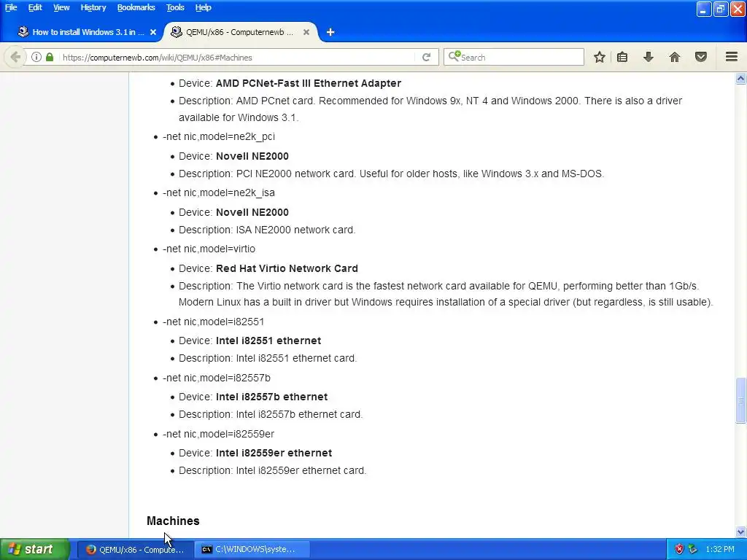Open the Edit menu
The width and height of the screenshot is (747, 560).
(35, 7)
